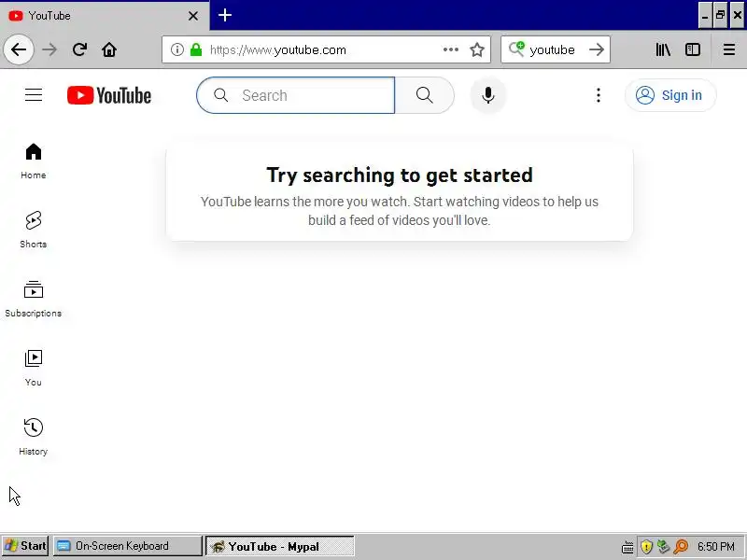Search with your voice microphone icon
The image size is (747, 560).
coord(487,95)
